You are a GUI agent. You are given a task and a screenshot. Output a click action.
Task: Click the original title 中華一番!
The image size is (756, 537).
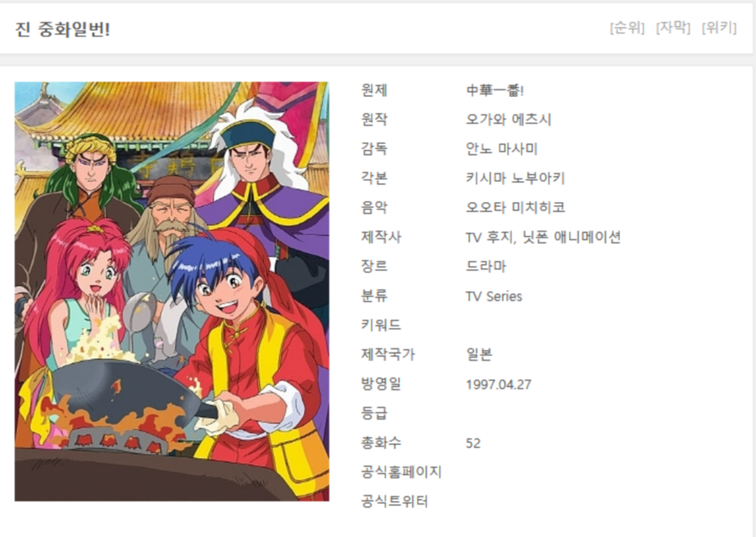pyautogui.click(x=495, y=90)
